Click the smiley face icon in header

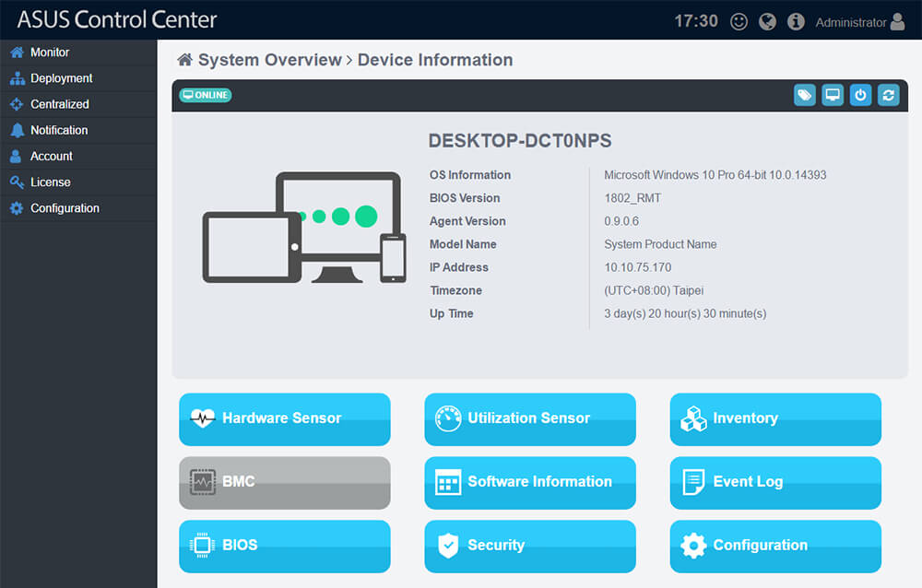pos(739,22)
